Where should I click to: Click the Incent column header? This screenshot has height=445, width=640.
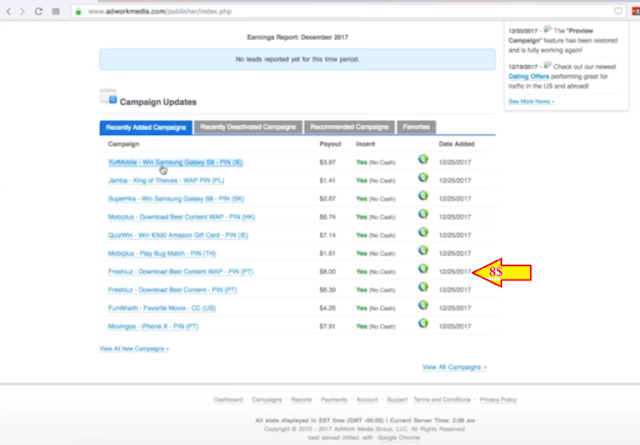pyautogui.click(x=365, y=144)
